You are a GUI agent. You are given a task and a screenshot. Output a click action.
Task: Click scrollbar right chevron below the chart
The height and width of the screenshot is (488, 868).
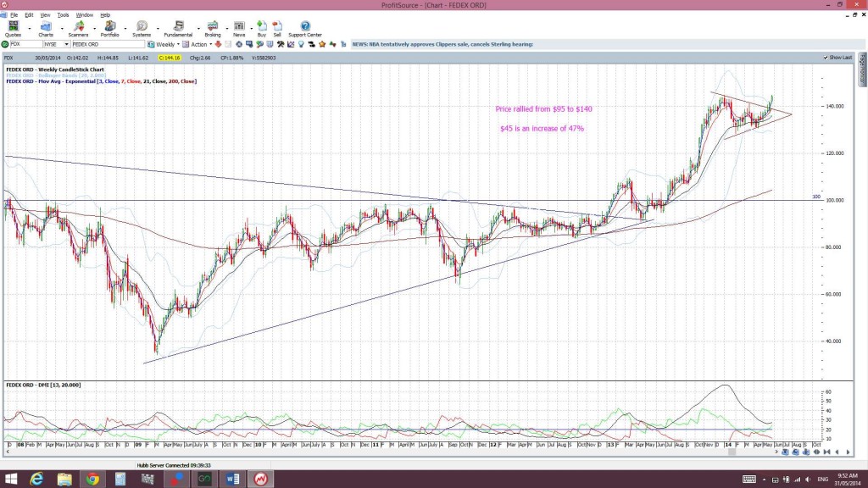[x=776, y=452]
